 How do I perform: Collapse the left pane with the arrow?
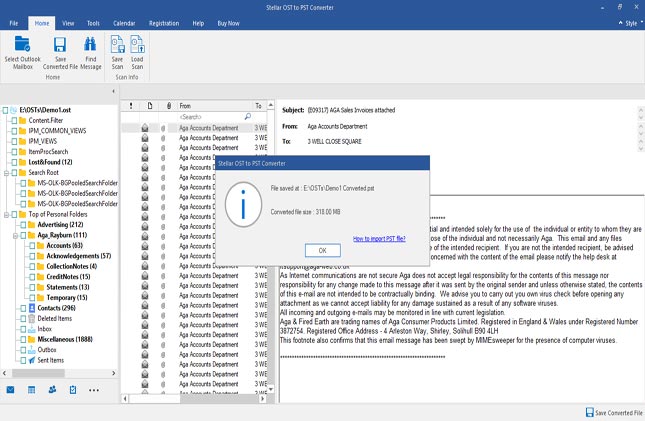[x=114, y=91]
